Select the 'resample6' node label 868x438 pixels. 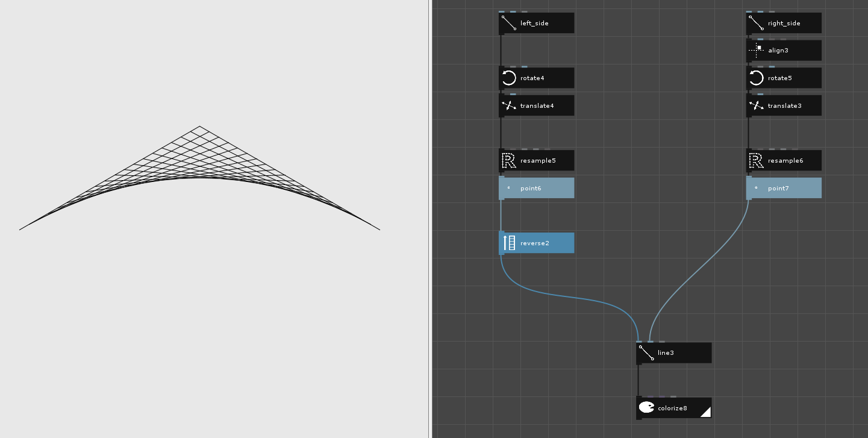pos(785,160)
